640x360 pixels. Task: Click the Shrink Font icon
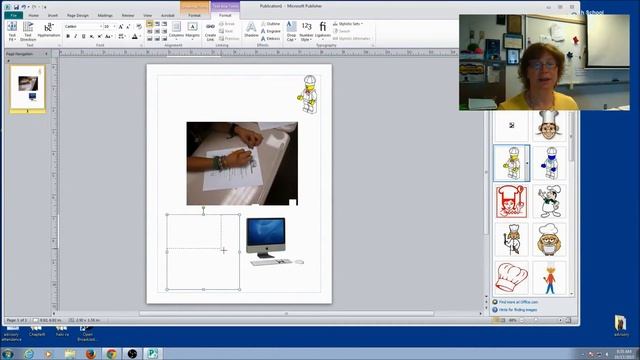coord(128,27)
